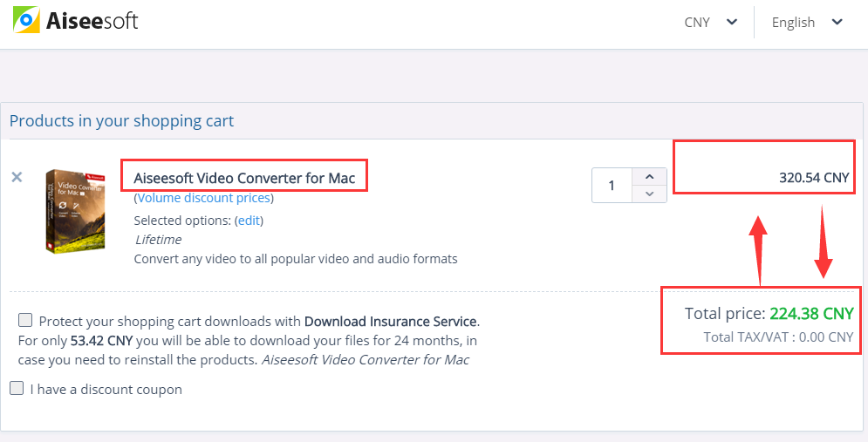
Task: Click the Convert any video product description
Action: pos(296,259)
